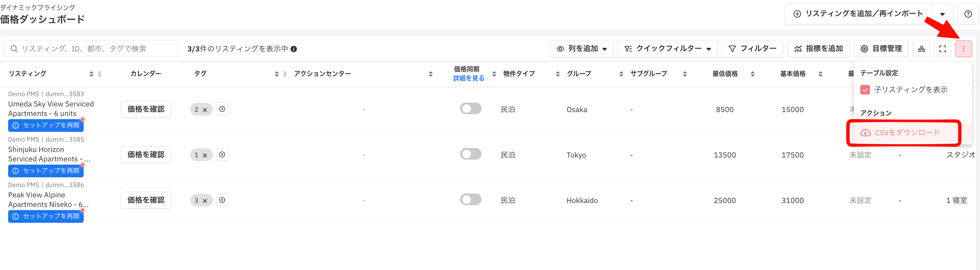Toggle price sync for Umeda Sky View
The height and width of the screenshot is (270, 980).
471,109
